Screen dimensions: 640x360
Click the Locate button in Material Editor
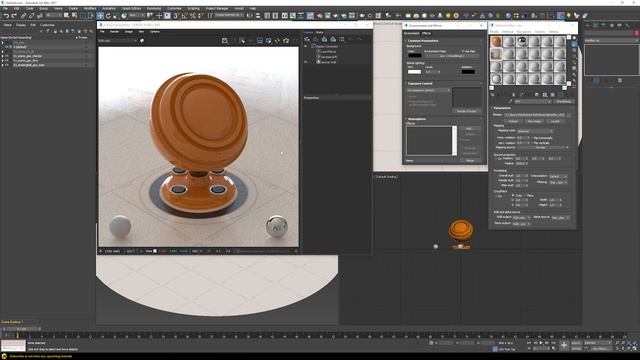coord(555,121)
